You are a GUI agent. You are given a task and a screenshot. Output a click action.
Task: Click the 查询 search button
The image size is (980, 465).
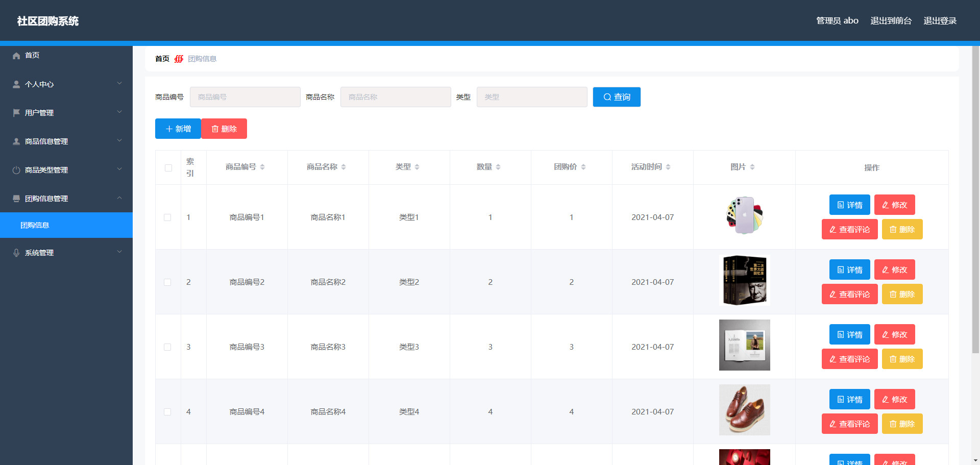617,97
